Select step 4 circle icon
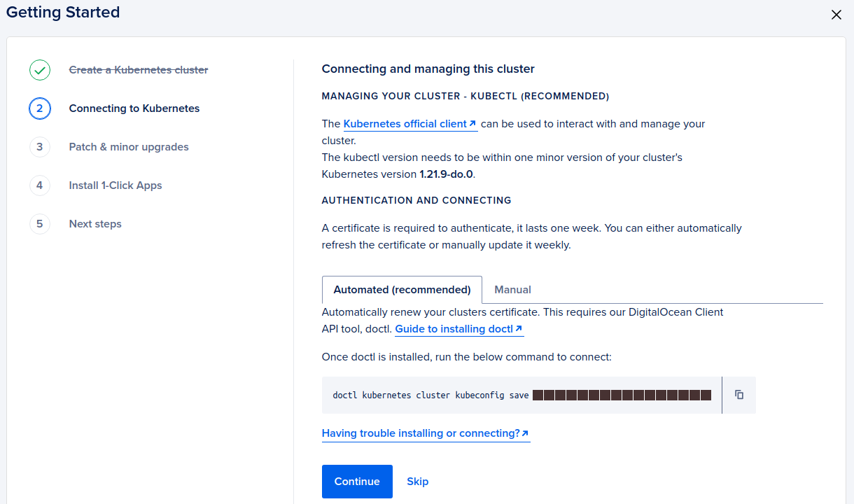Viewport: 854px width, 504px height. coord(40,185)
